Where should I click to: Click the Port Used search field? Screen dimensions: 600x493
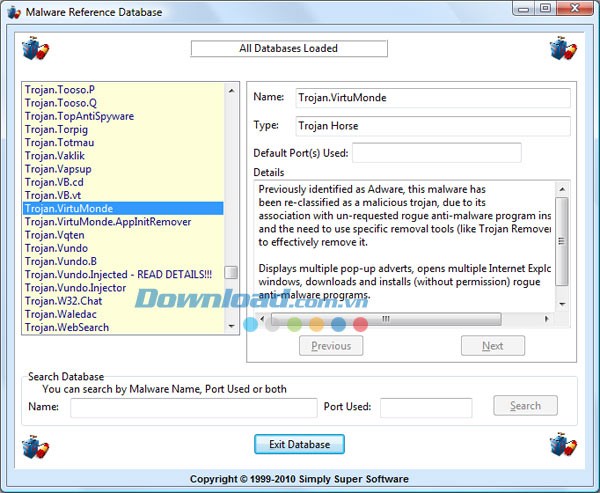coord(426,408)
